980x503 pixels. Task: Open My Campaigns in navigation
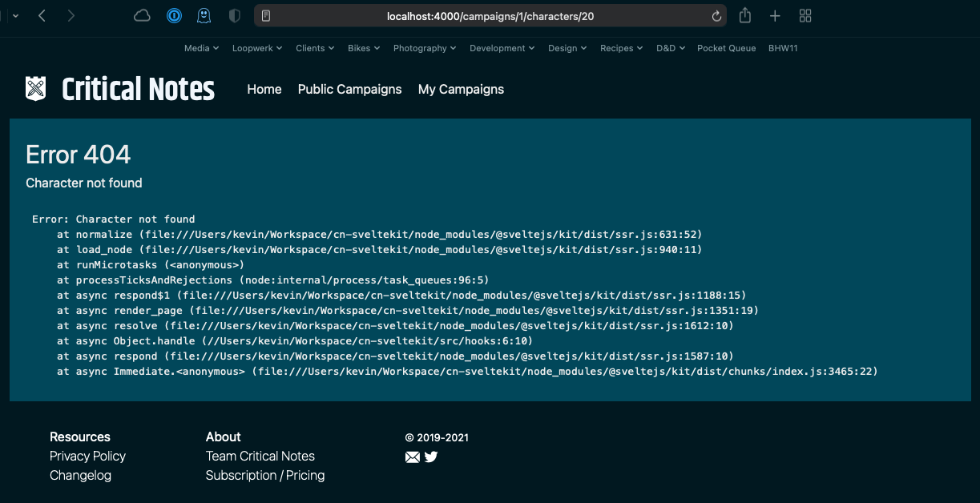[x=461, y=89]
